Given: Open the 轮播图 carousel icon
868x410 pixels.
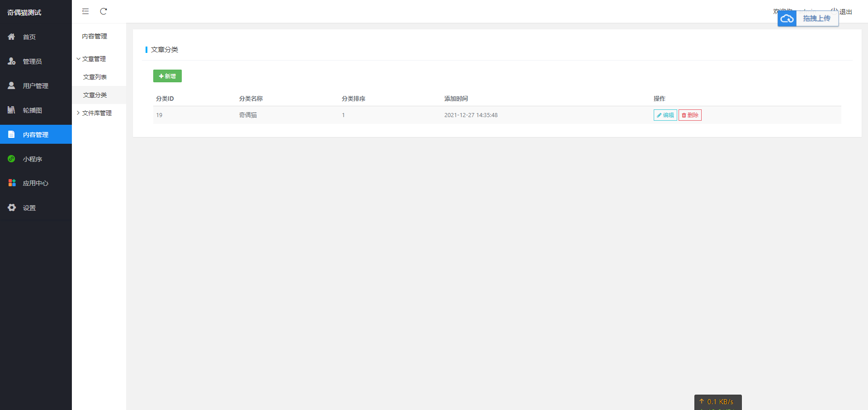Looking at the screenshot, I should pyautogui.click(x=12, y=110).
